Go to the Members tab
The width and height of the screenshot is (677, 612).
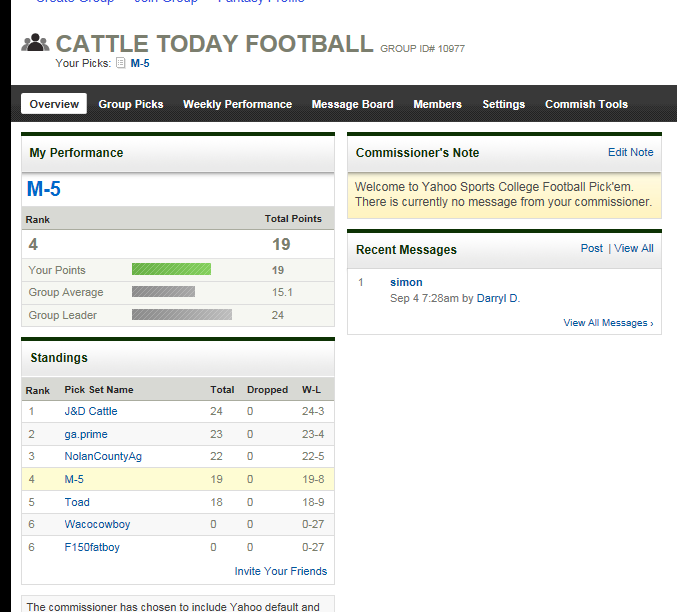(x=437, y=104)
